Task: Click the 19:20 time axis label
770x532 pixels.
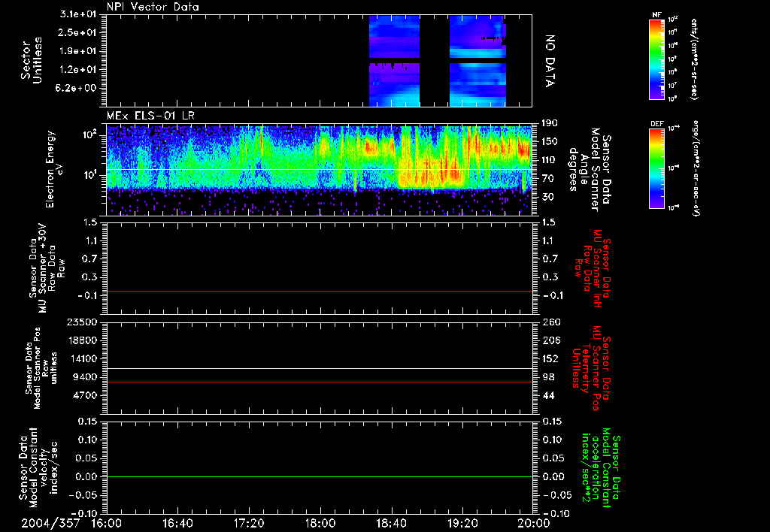Action: tap(462, 523)
